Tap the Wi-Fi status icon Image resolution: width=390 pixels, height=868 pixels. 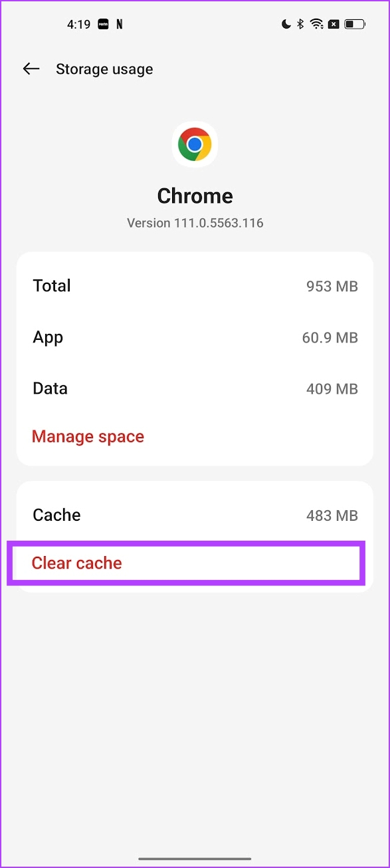(317, 25)
